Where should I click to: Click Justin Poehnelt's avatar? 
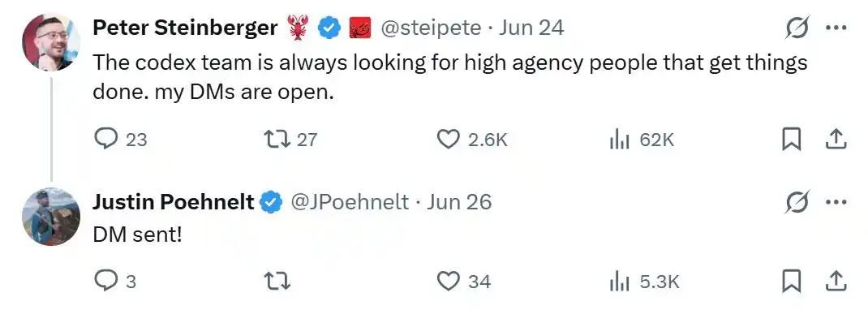click(x=51, y=217)
